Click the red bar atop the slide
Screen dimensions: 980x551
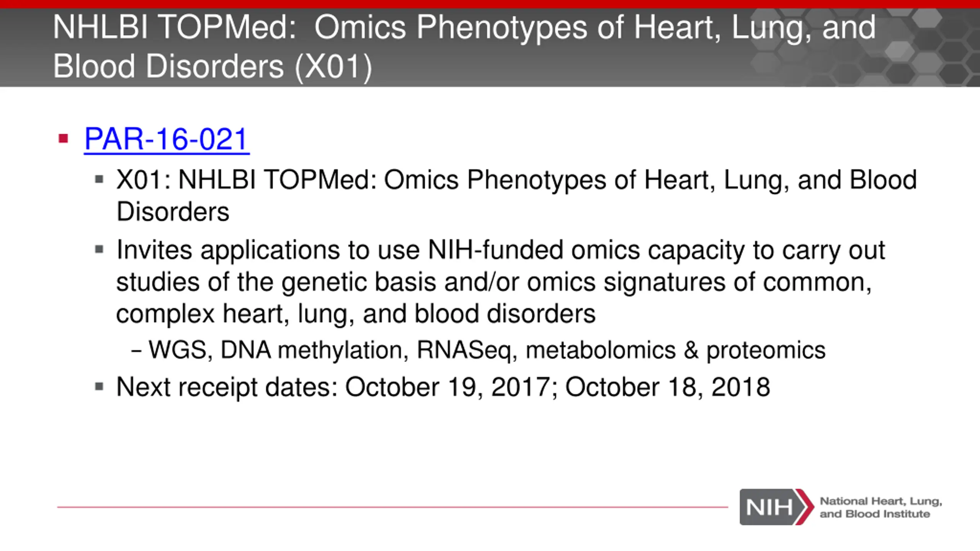click(x=490, y=4)
